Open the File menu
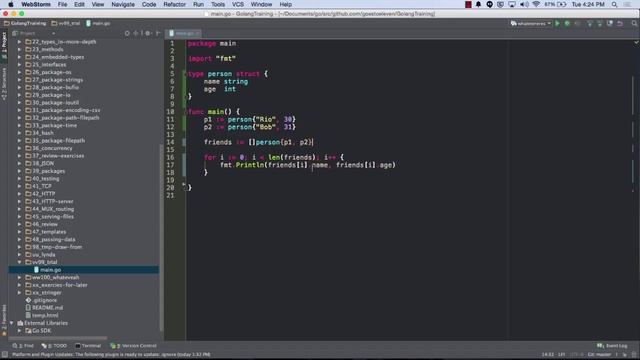 pos(62,4)
